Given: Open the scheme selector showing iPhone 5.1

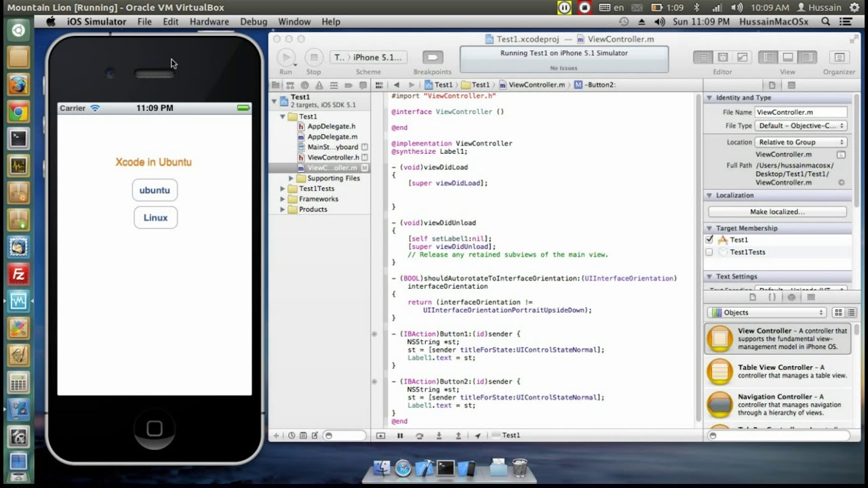Looking at the screenshot, I should click(x=370, y=58).
